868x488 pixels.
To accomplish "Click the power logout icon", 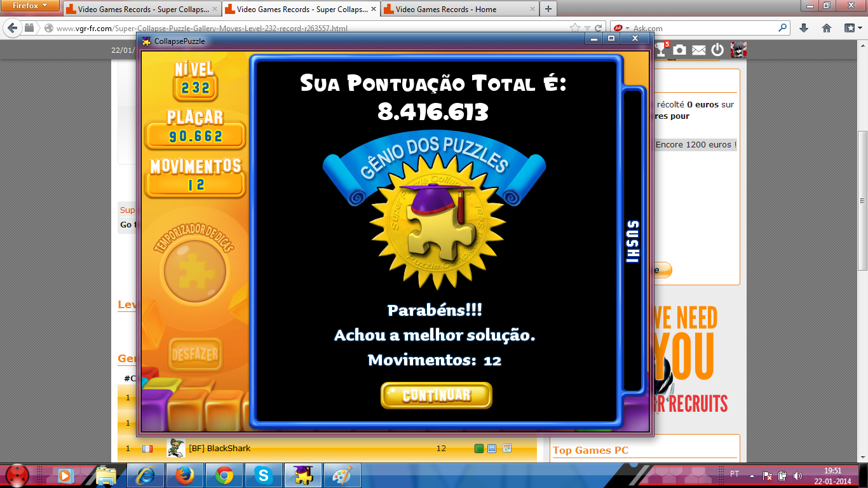I will [x=717, y=50].
